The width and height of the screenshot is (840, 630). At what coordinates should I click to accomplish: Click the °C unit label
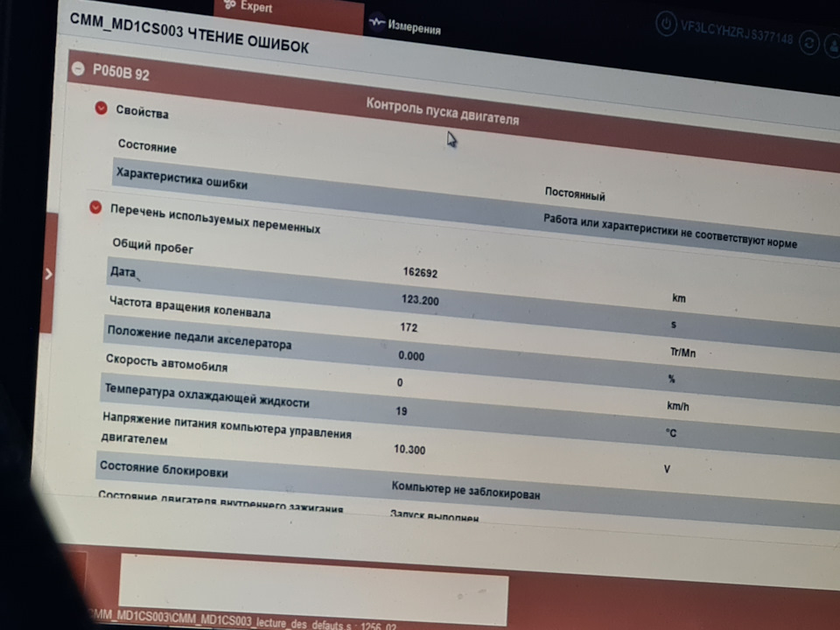click(x=671, y=432)
